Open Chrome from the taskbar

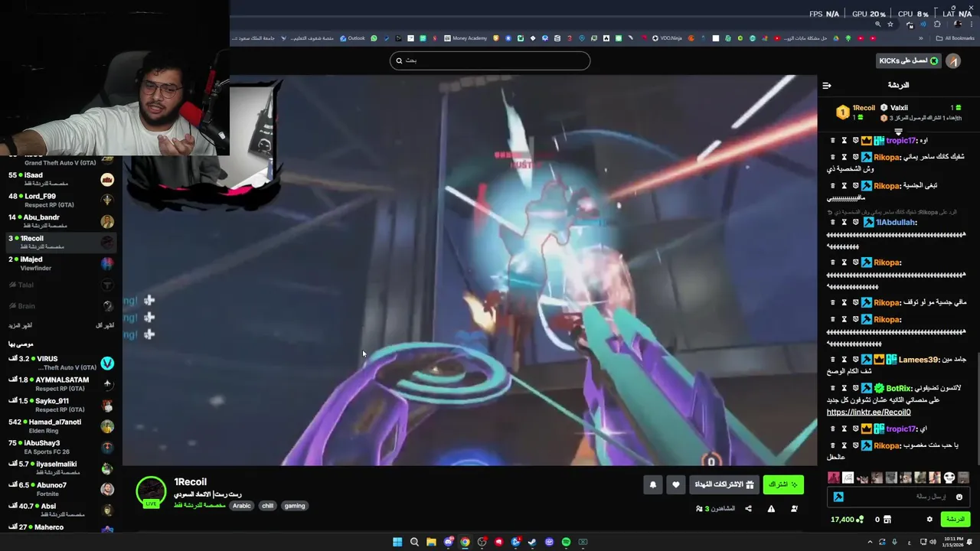coord(465,542)
